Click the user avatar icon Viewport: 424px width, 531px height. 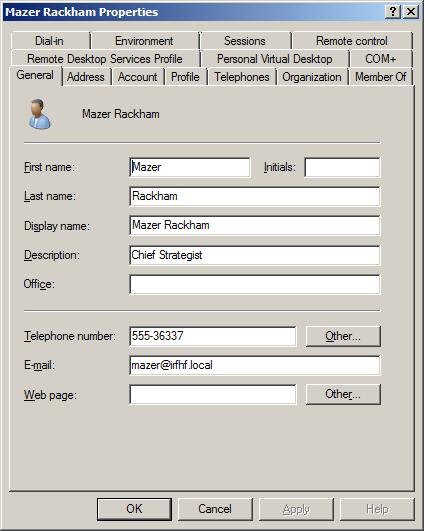[39, 114]
